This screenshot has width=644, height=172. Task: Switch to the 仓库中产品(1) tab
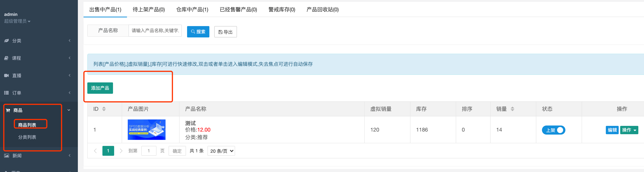click(x=192, y=9)
